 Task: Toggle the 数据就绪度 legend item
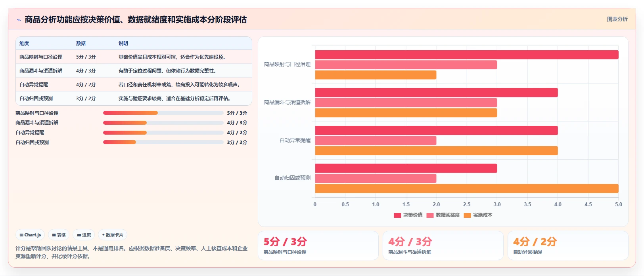pos(443,215)
